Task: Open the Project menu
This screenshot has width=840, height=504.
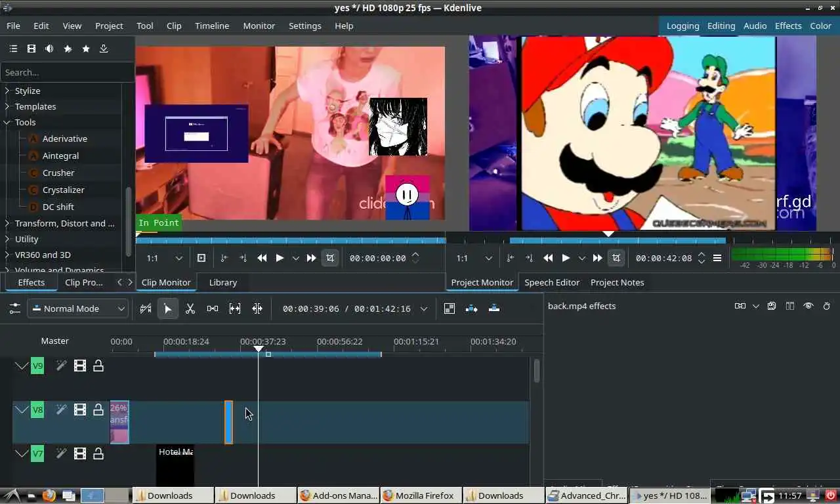Action: tap(109, 26)
